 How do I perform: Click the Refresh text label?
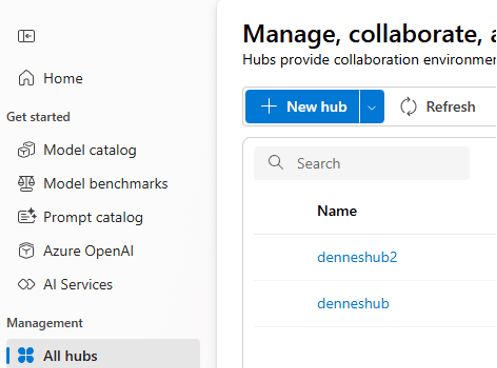[451, 107]
